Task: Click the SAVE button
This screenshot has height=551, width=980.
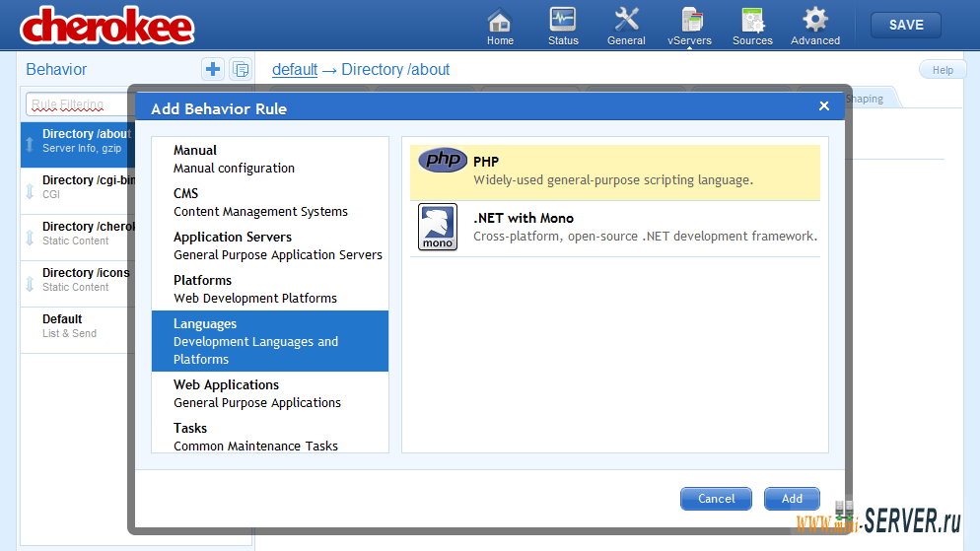Action: pyautogui.click(x=906, y=25)
